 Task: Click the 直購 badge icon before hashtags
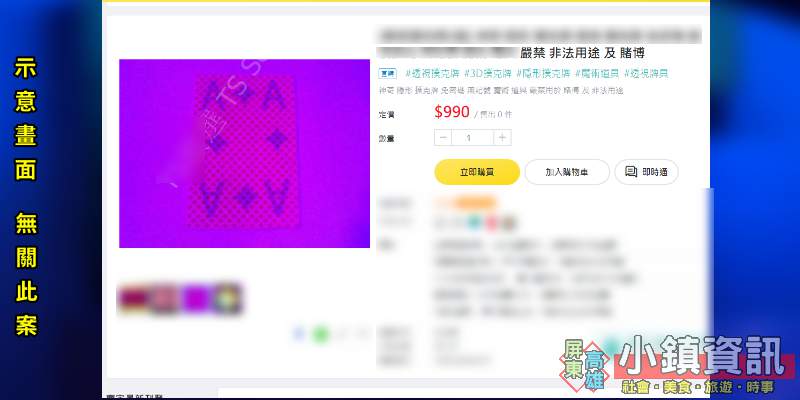click(387, 74)
